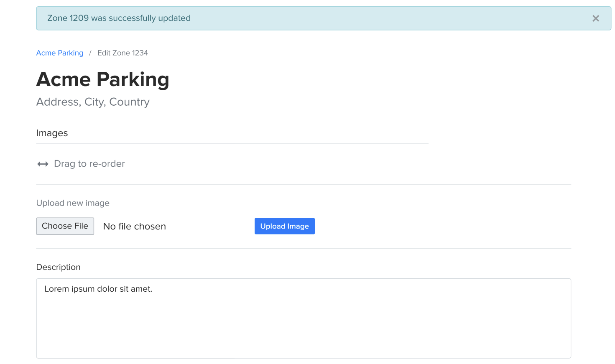Click the 'Upload new image' label

tap(73, 203)
